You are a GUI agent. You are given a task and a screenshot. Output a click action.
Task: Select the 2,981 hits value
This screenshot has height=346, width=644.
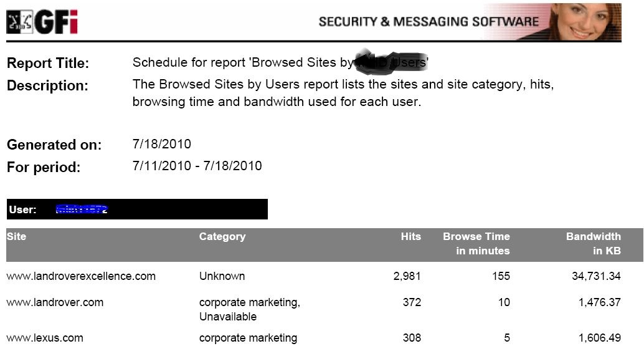pyautogui.click(x=407, y=276)
